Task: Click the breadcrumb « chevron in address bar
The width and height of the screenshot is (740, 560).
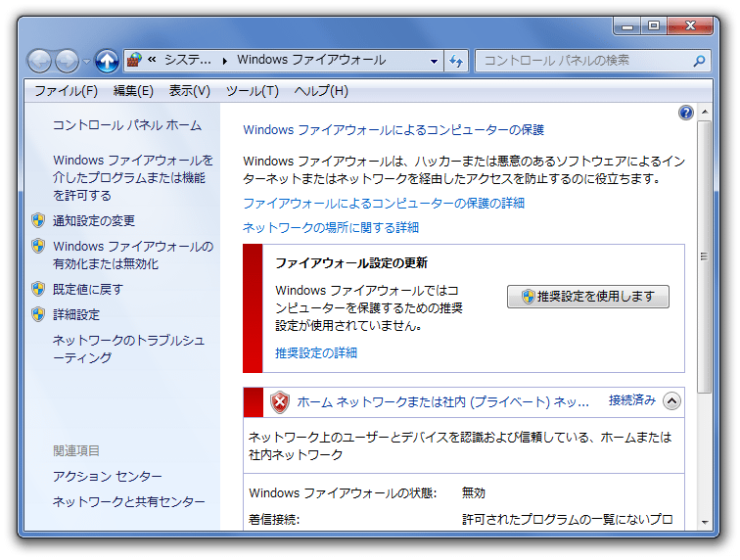Action: 152,60
